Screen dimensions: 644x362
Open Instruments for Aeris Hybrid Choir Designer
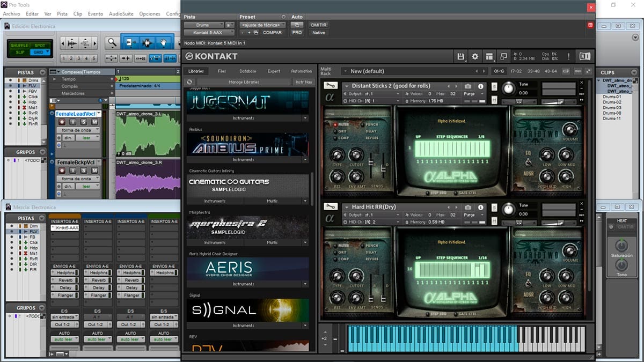click(x=244, y=284)
